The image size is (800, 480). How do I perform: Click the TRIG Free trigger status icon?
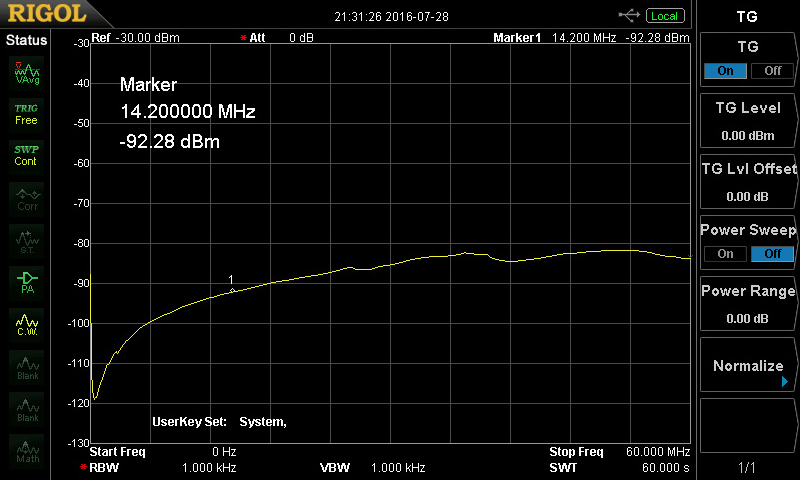point(26,114)
